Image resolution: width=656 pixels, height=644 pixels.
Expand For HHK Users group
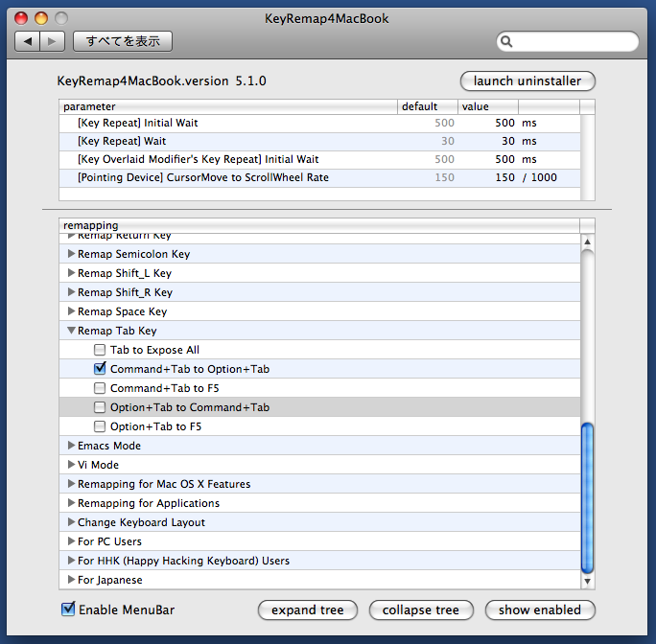71,561
